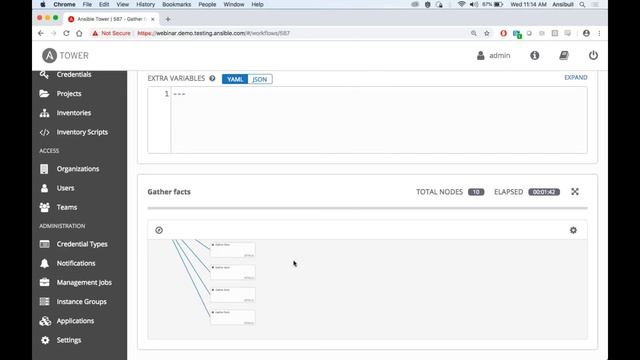Click the Ansible Tower logo
Image resolution: width=640 pixels, height=360 pixels.
pos(65,56)
